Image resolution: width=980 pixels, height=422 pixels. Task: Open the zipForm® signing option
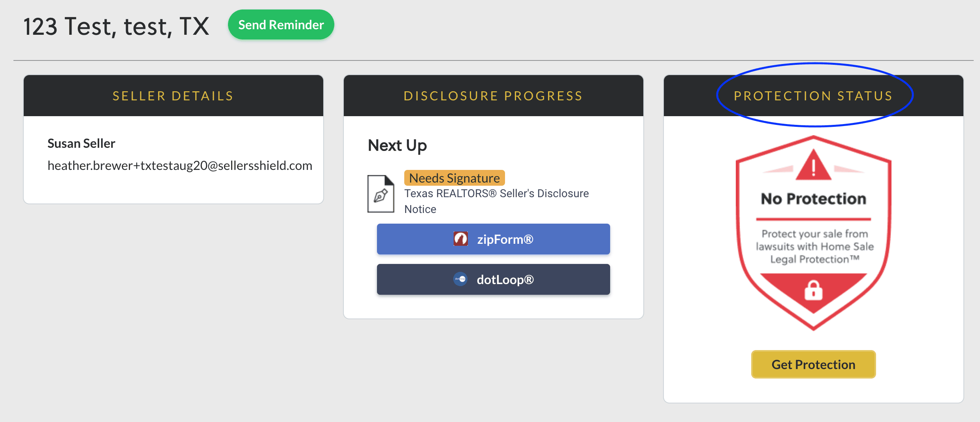coord(493,239)
